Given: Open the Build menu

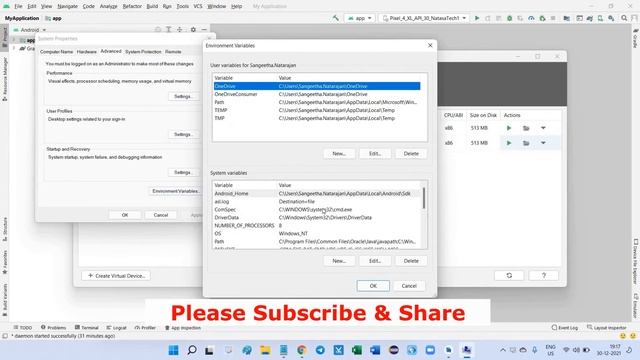Looking at the screenshot, I should (x=152, y=6).
